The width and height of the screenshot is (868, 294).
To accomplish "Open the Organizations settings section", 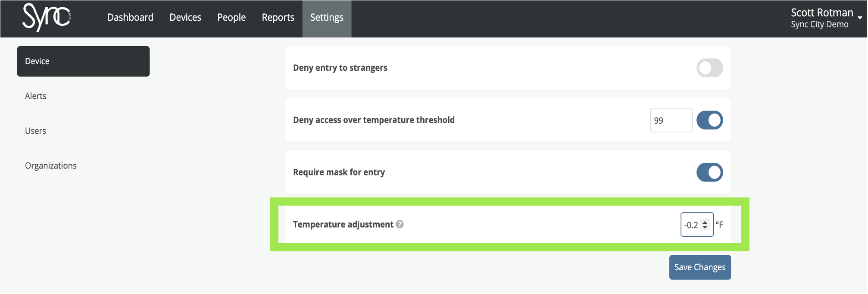I will pyautogui.click(x=50, y=166).
